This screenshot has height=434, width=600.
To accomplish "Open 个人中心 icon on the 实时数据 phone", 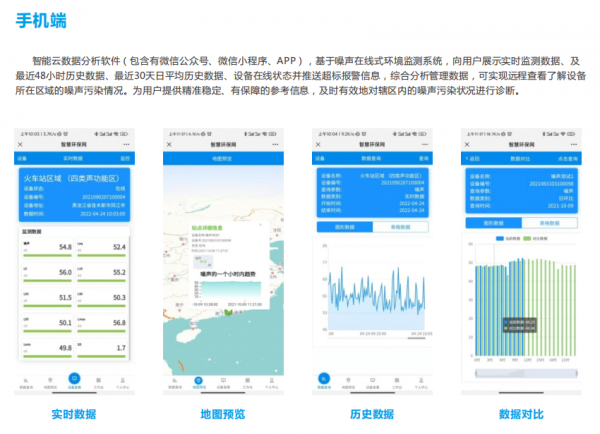I will pyautogui.click(x=123, y=379).
